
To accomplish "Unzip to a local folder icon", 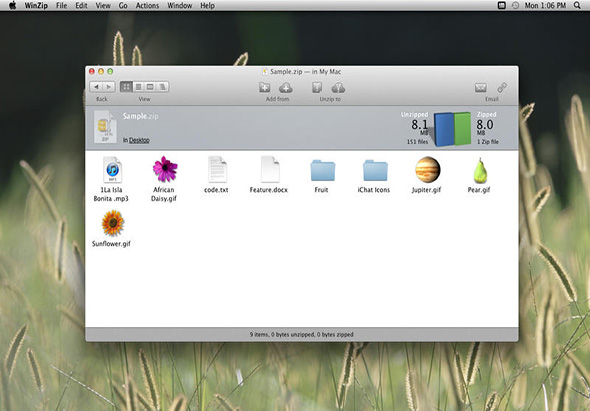I will pyautogui.click(x=317, y=88).
